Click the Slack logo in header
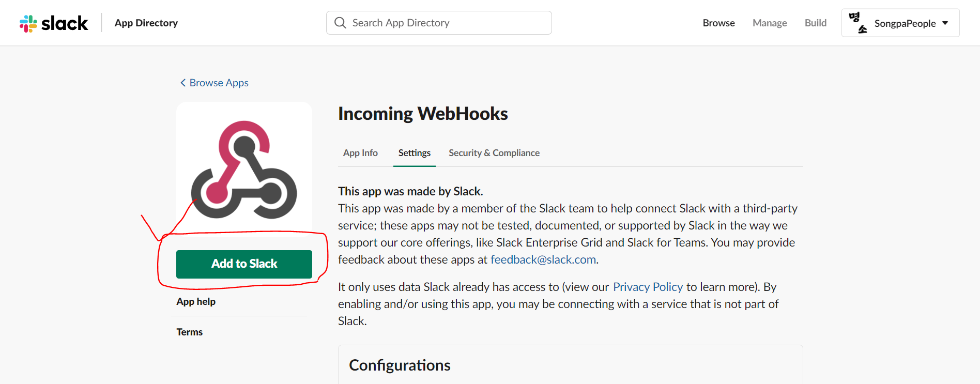 [54, 23]
